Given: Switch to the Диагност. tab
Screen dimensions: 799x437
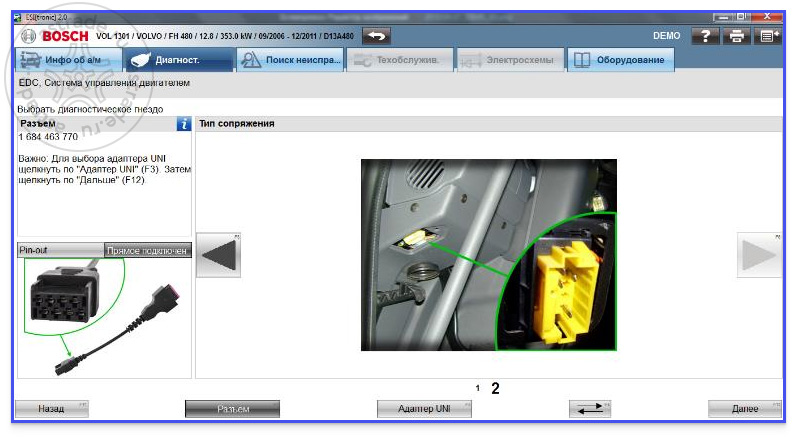Looking at the screenshot, I should [179, 60].
